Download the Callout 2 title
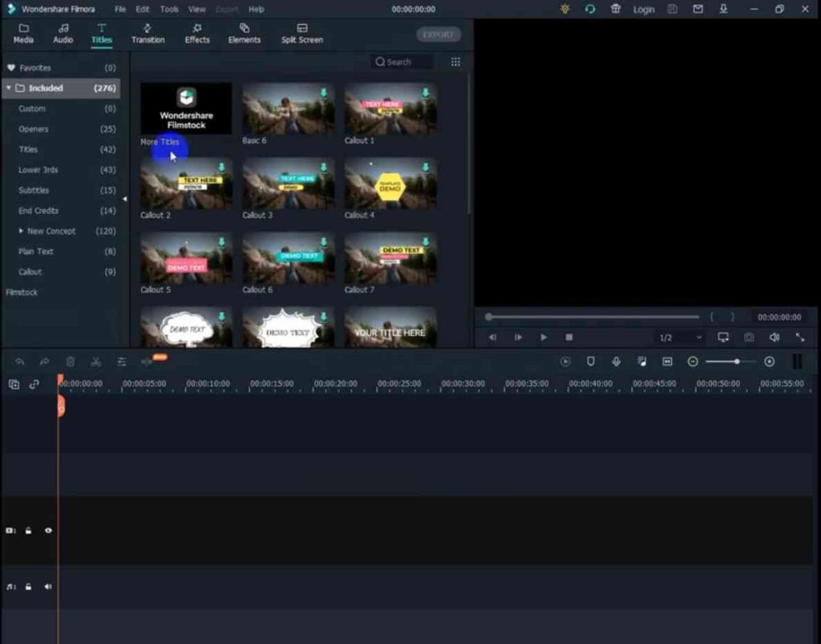Screen dimensions: 821x644 pyautogui.click(x=221, y=167)
